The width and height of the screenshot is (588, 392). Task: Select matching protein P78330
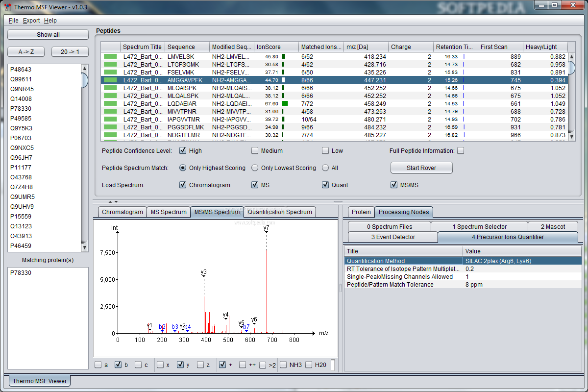pyautogui.click(x=48, y=272)
